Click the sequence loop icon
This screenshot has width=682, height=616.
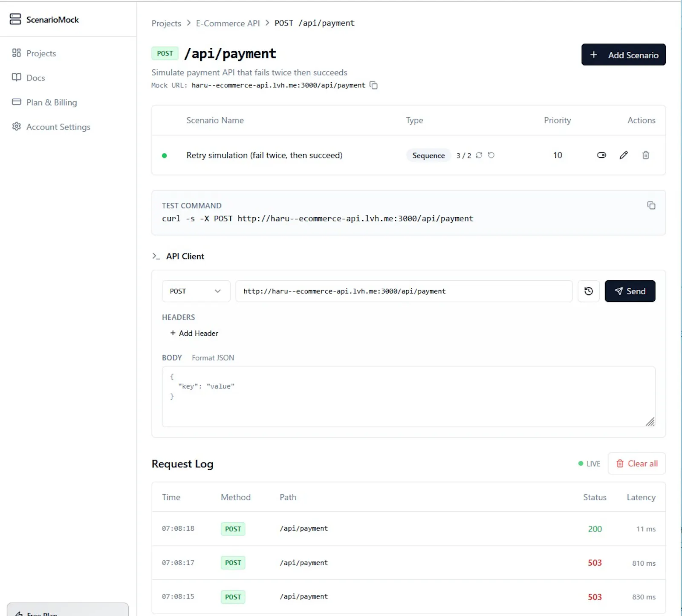[x=479, y=155]
